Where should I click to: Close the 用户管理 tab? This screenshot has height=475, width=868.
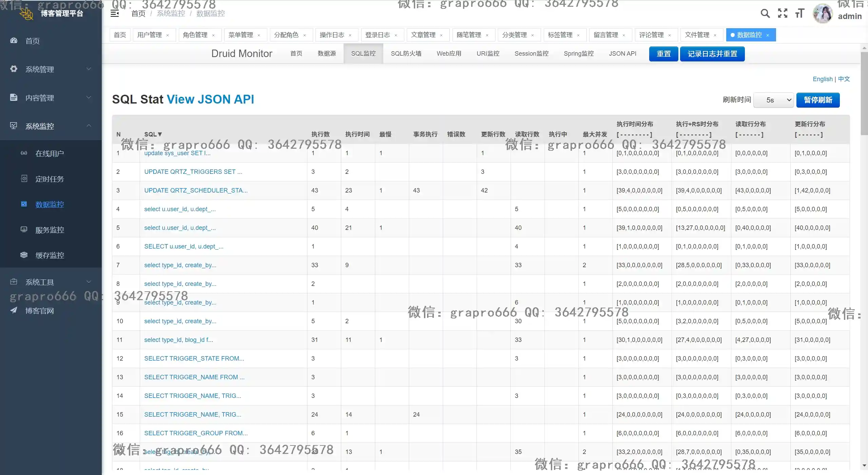click(x=168, y=35)
